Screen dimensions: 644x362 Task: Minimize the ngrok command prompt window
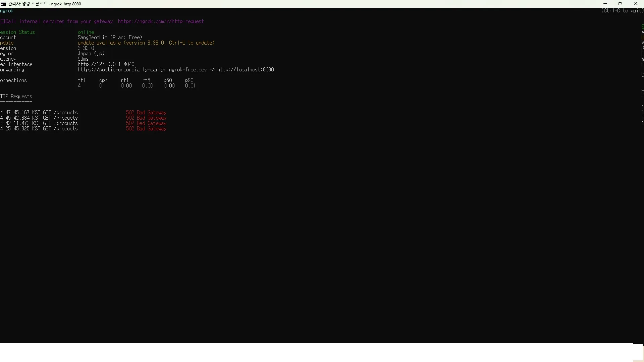[x=605, y=4]
